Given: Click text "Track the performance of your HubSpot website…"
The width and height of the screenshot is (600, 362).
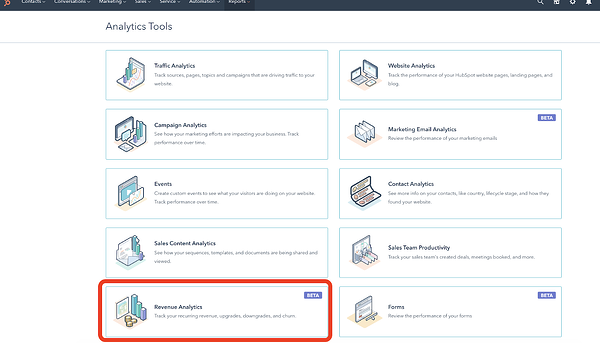Looking at the screenshot, I should click(470, 79).
